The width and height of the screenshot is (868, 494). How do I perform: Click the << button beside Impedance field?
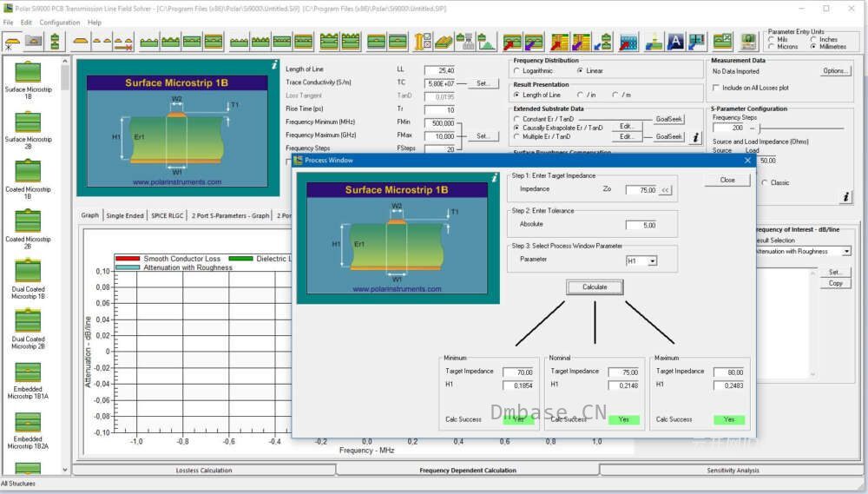point(666,190)
